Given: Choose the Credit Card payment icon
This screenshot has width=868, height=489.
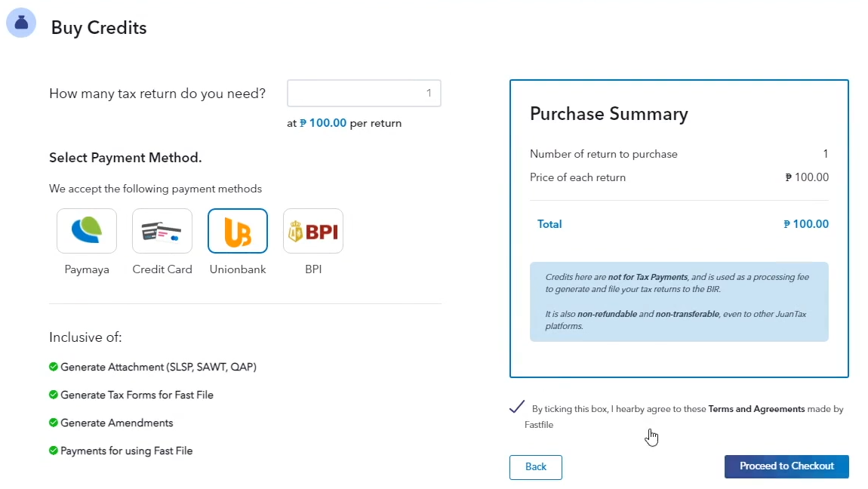Looking at the screenshot, I should coord(162,231).
